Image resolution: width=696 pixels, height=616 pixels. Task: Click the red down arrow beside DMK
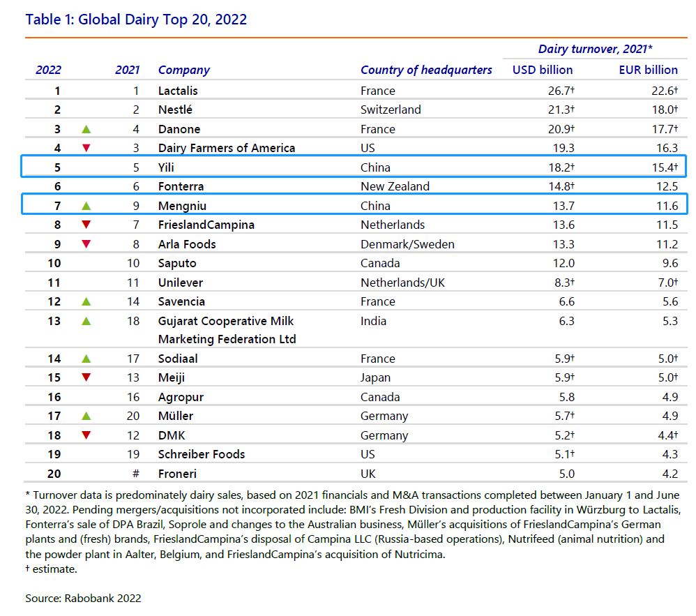[x=86, y=435]
